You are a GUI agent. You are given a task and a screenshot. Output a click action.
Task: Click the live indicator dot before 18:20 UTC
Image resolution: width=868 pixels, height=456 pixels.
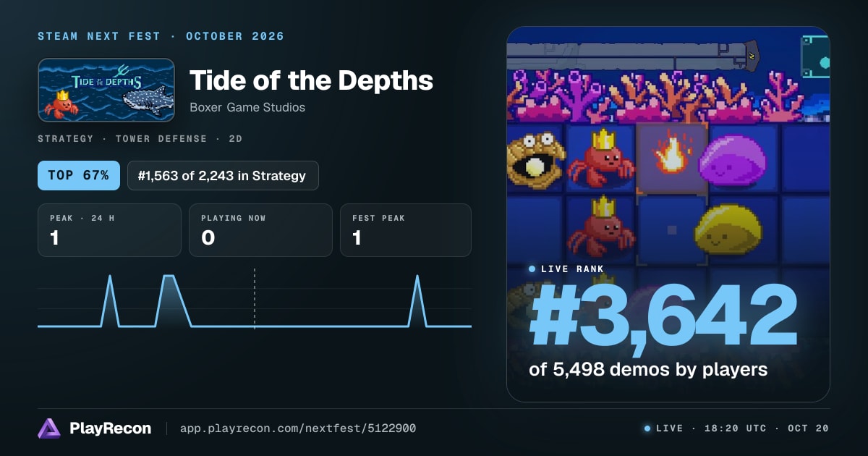tap(647, 428)
